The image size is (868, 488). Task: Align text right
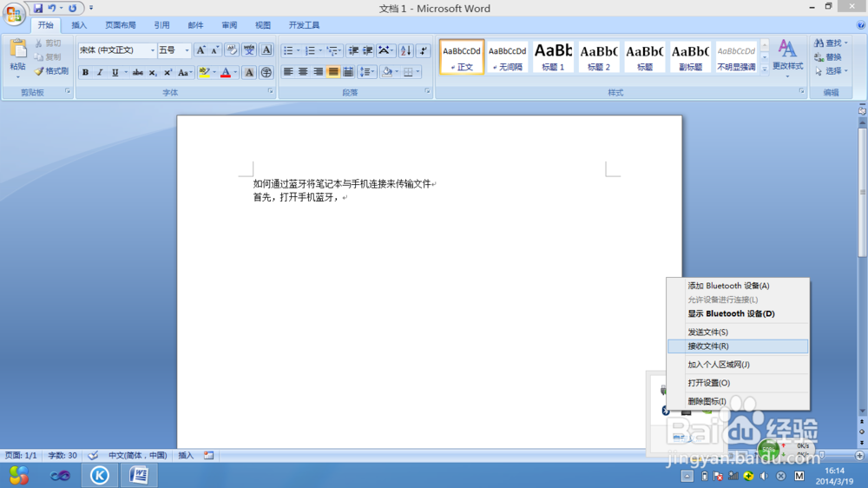[318, 71]
